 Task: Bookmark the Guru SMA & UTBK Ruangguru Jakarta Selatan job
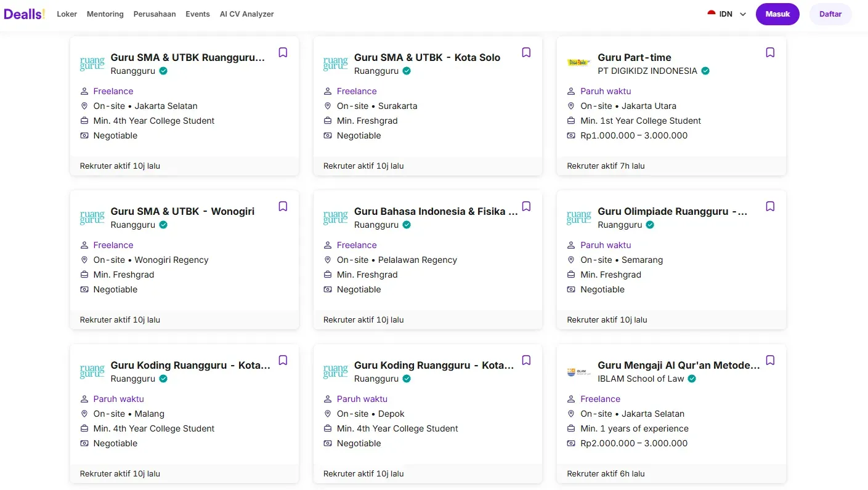(283, 52)
